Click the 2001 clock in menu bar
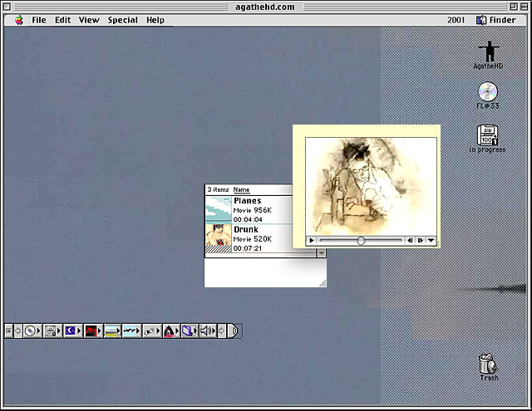Image resolution: width=532 pixels, height=411 pixels. [x=456, y=20]
